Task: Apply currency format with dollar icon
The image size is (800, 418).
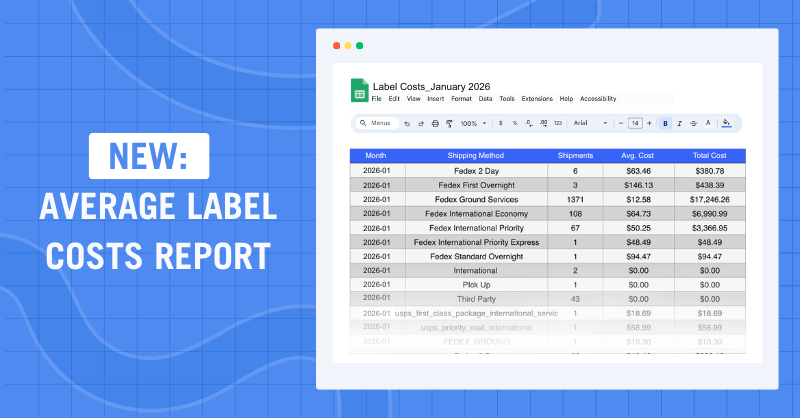Action: 501,123
